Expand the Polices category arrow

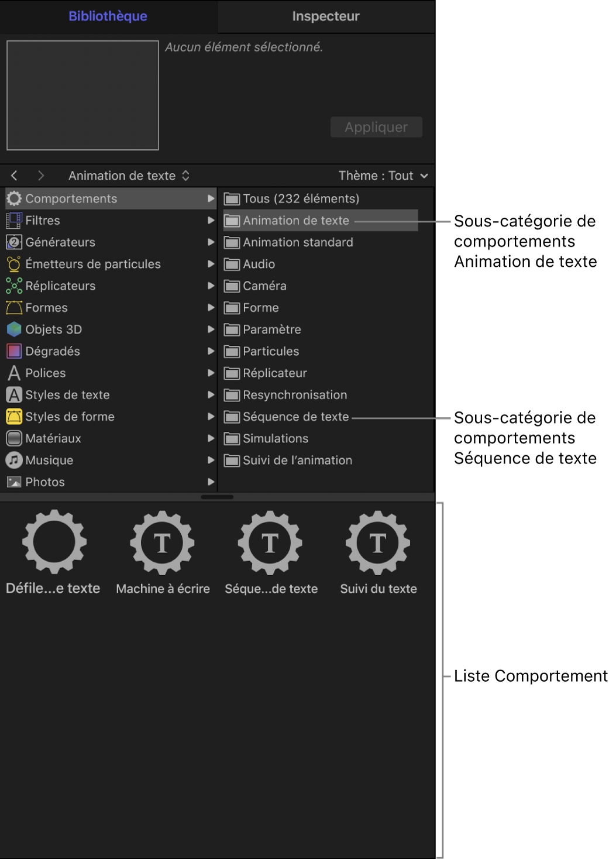(211, 373)
